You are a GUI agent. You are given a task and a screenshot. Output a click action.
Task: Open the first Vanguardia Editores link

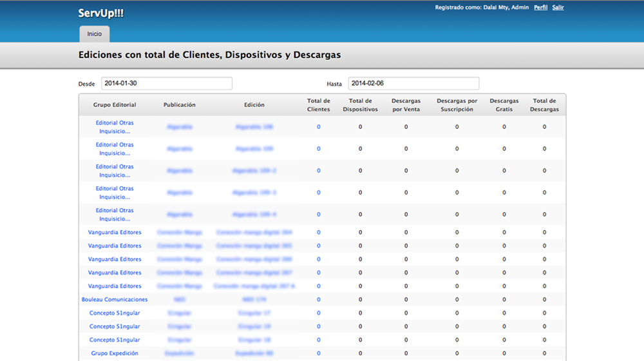tap(115, 232)
